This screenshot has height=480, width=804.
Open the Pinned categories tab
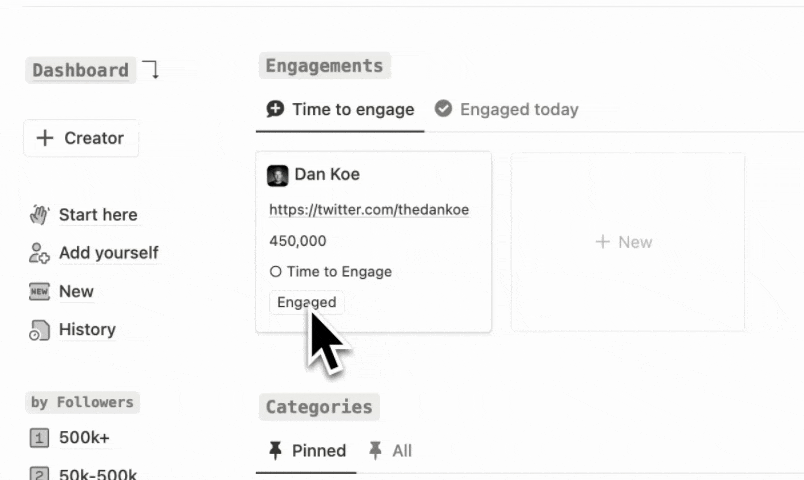(307, 451)
